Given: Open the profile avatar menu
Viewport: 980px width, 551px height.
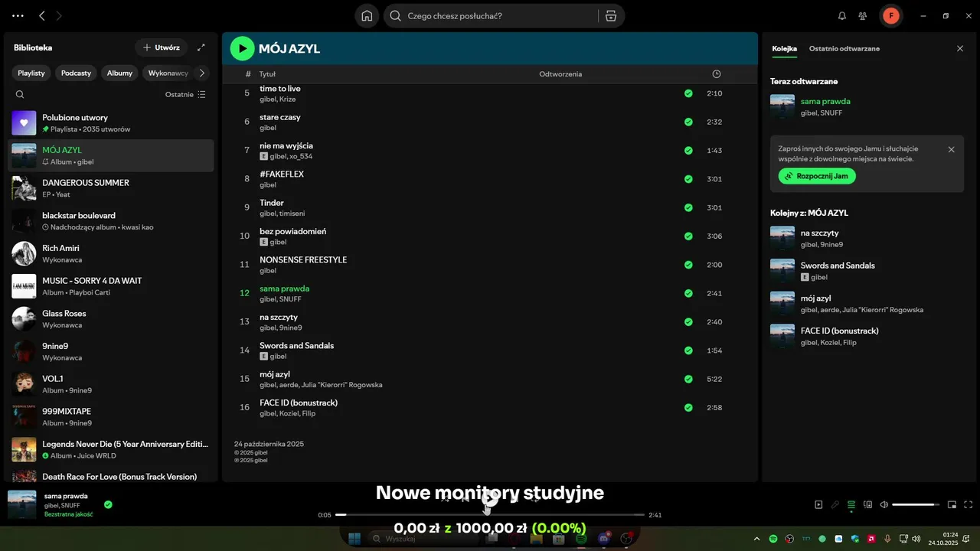Looking at the screenshot, I should point(890,16).
